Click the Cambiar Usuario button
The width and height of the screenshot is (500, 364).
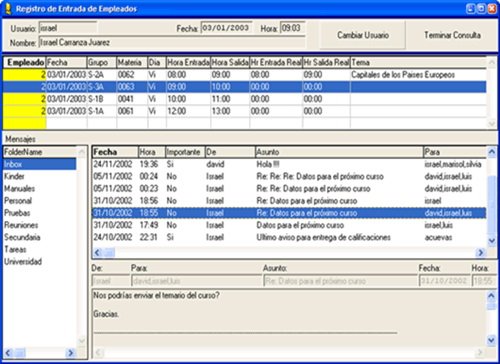point(363,35)
